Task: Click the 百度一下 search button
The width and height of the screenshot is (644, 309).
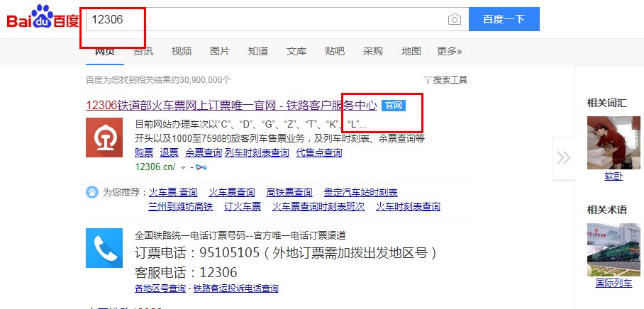Action: coord(504,19)
